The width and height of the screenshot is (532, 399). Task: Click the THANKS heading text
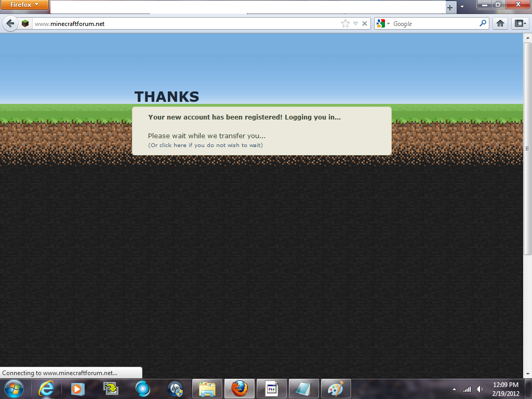[167, 97]
